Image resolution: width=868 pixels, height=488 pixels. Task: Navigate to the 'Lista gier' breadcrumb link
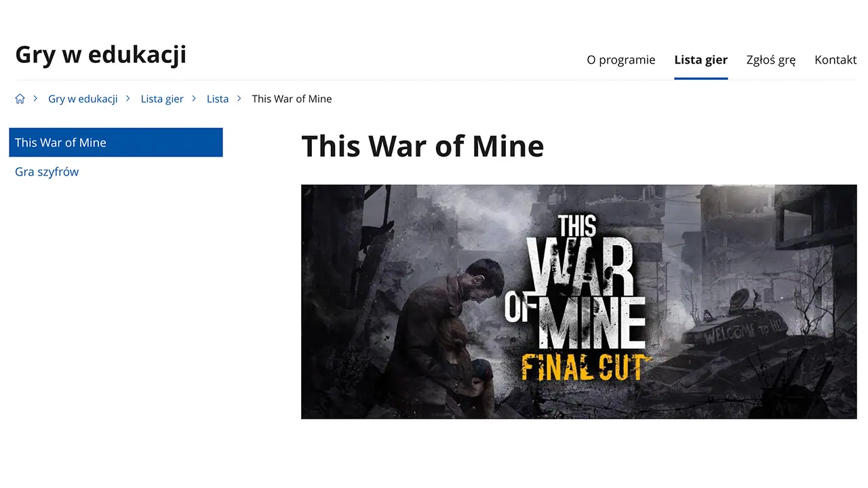coord(162,99)
